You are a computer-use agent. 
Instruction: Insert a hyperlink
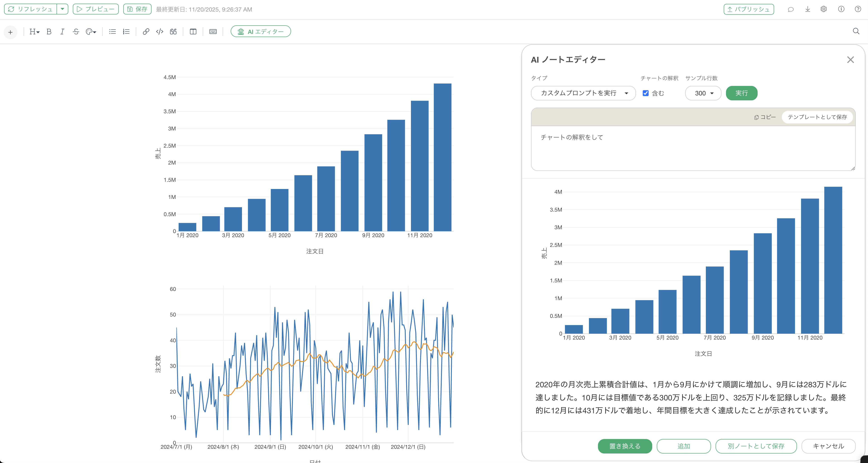pyautogui.click(x=146, y=32)
